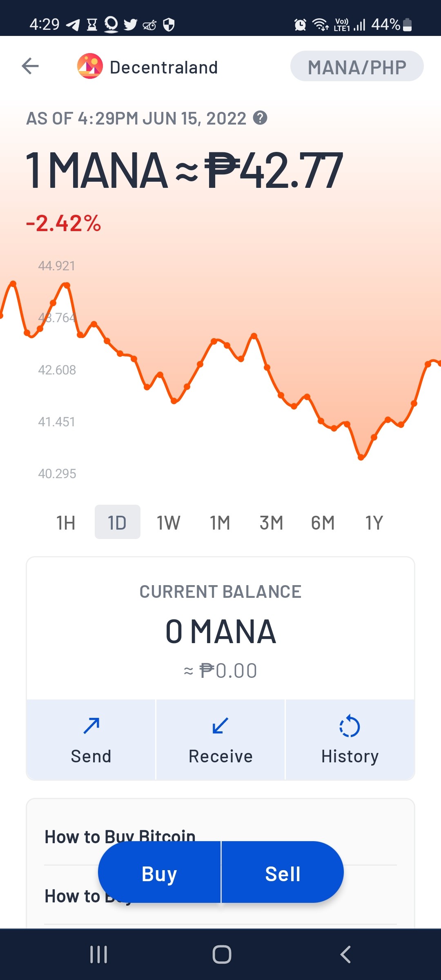
Task: Select the 3M chart range
Action: click(x=272, y=522)
